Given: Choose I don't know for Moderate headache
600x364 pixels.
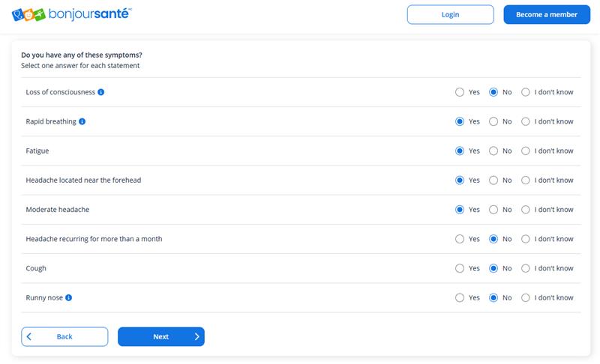Looking at the screenshot, I should (526, 210).
